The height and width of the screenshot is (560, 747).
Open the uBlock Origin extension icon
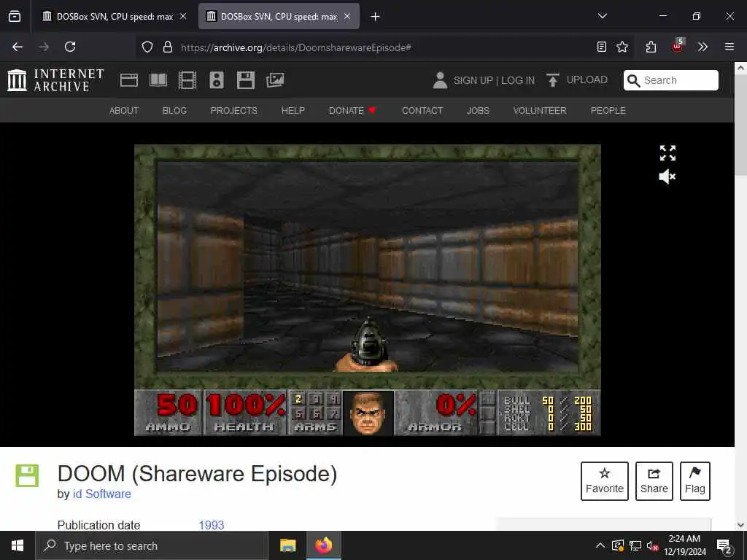[677, 46]
